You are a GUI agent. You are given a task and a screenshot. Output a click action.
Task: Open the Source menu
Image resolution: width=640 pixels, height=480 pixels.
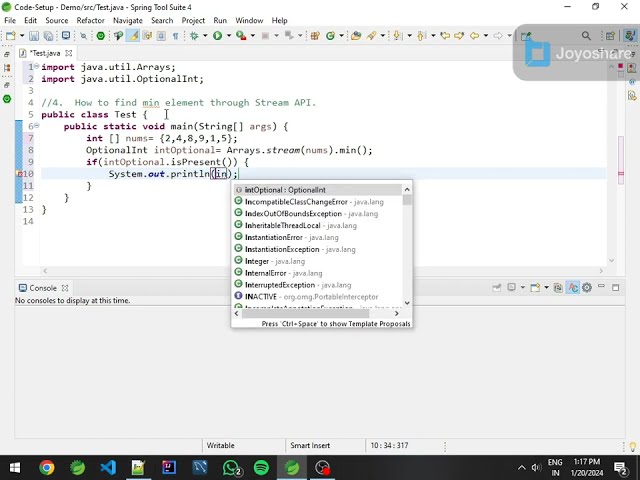click(x=57, y=20)
